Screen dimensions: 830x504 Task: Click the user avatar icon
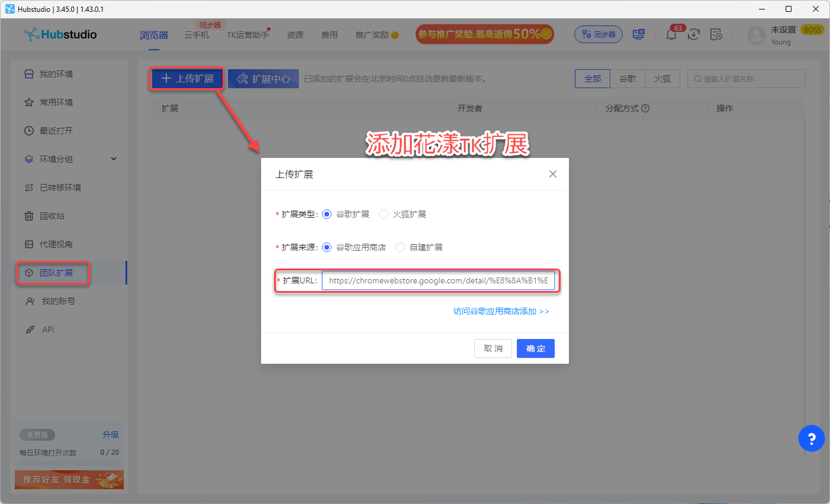[x=756, y=35]
